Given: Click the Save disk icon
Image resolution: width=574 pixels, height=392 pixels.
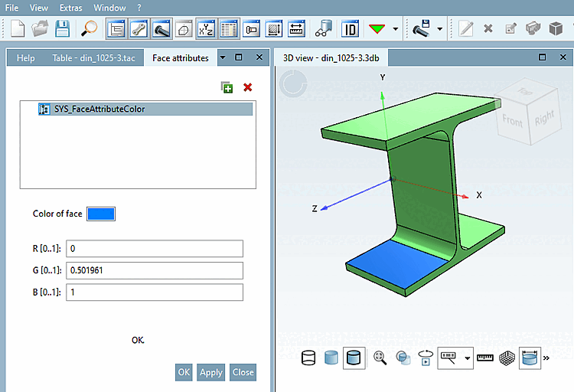Looking at the screenshot, I should 62,29.
